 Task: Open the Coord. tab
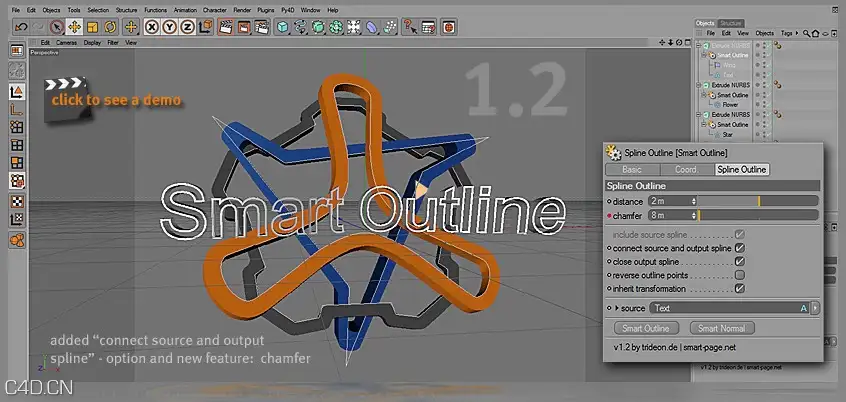(x=686, y=169)
